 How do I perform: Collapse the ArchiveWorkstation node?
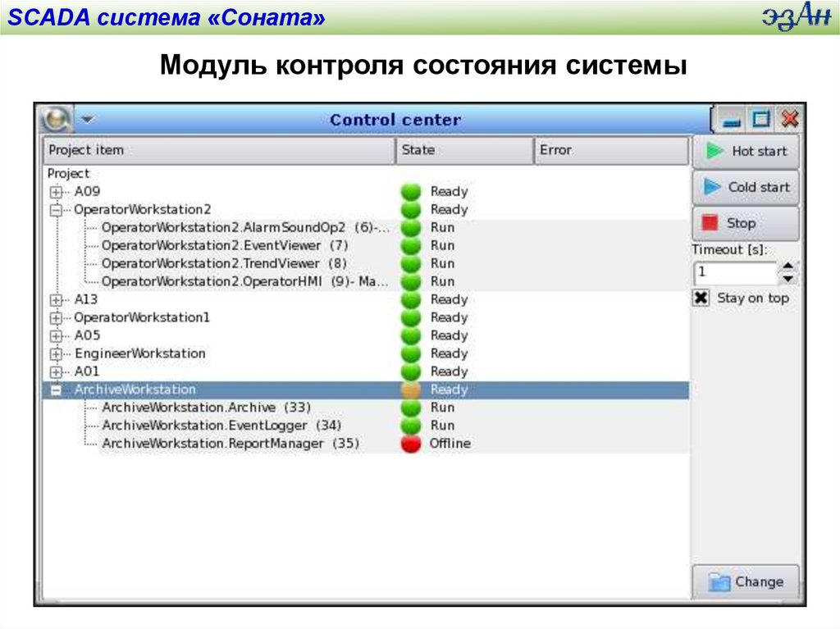[x=56, y=390]
